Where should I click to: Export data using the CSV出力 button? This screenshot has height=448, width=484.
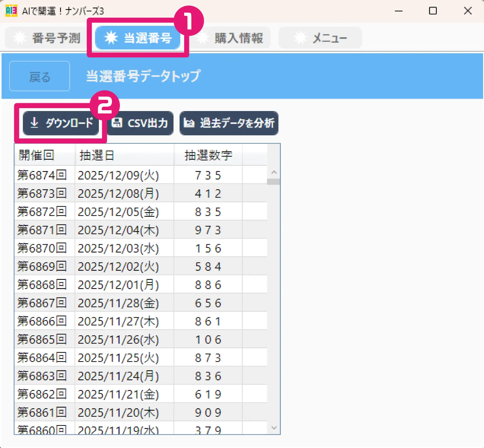point(140,123)
